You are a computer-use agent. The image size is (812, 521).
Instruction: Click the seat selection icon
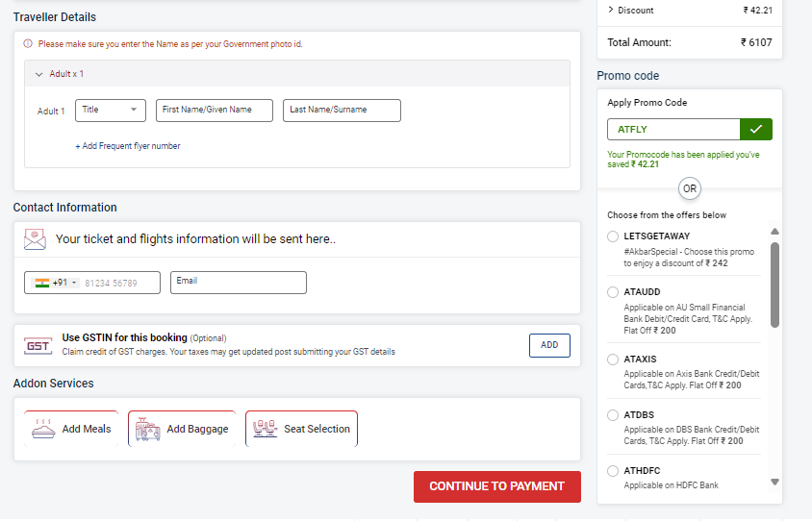tap(265, 429)
